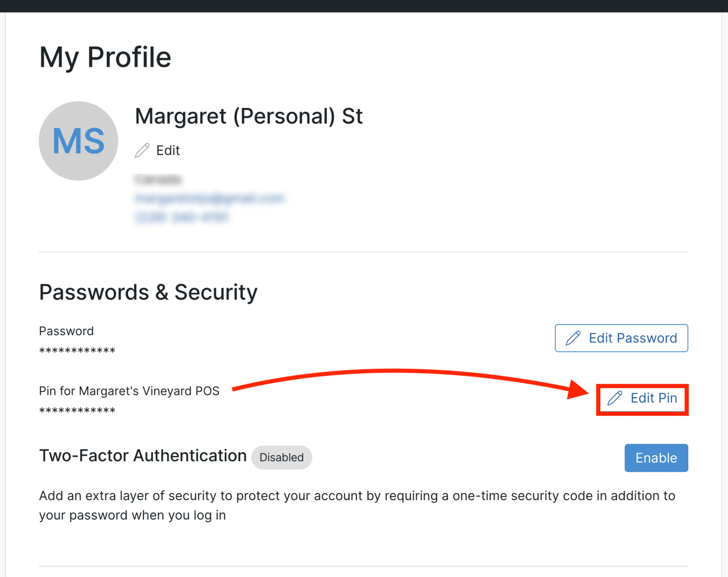Click the My Profile page heading
Image resolution: width=728 pixels, height=577 pixels.
(x=105, y=57)
